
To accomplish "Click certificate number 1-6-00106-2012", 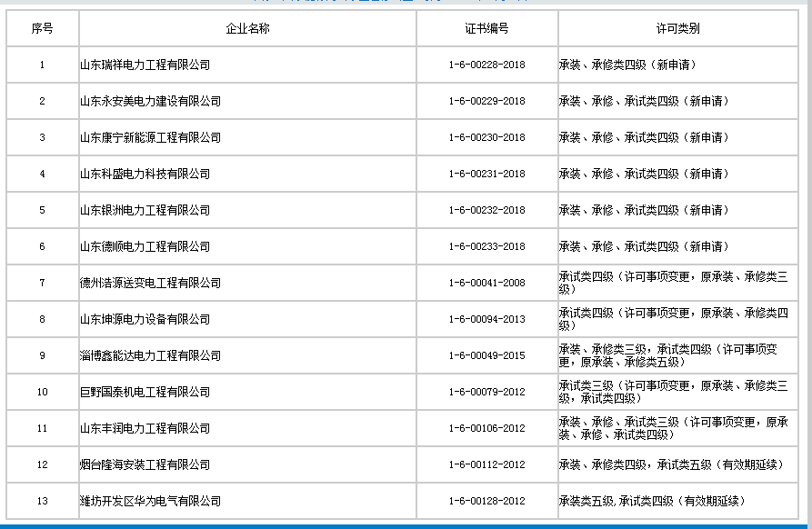I will coord(486,429).
